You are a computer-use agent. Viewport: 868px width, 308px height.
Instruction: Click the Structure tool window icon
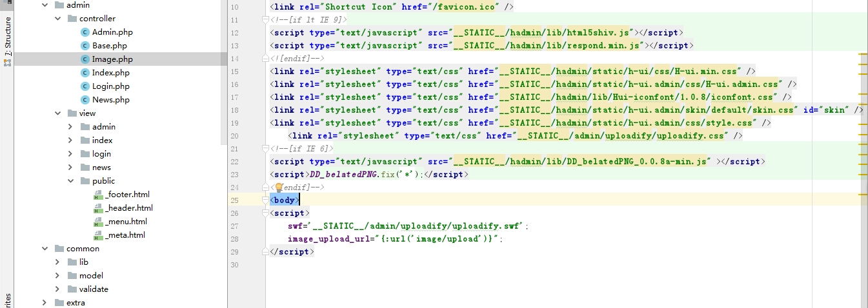[x=7, y=63]
